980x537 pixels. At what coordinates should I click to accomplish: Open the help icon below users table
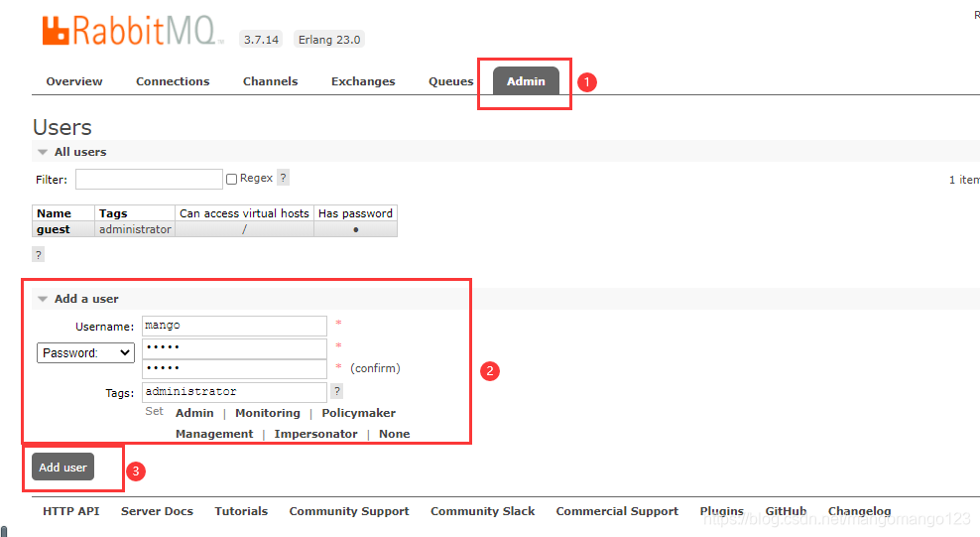pos(38,254)
